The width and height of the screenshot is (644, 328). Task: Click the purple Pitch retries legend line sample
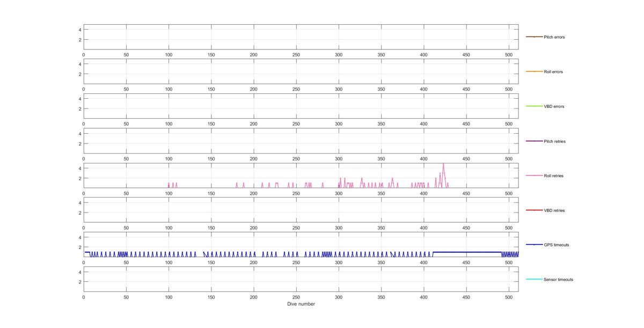click(534, 141)
